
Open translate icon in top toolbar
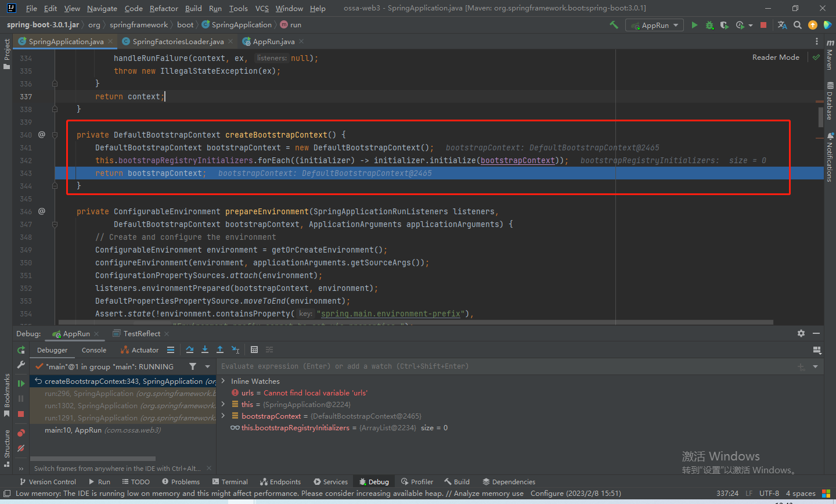coord(782,25)
